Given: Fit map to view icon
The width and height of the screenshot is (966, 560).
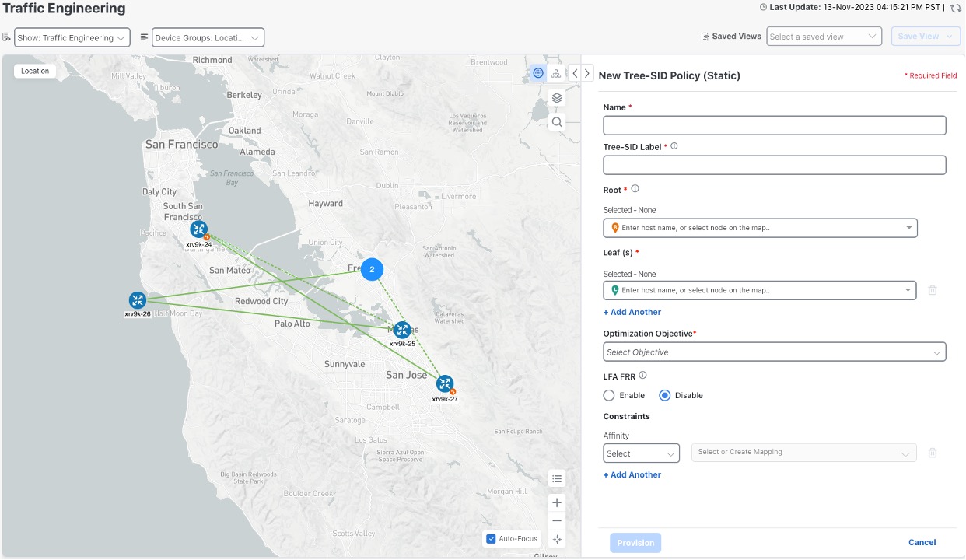Looking at the screenshot, I should tap(556, 539).
